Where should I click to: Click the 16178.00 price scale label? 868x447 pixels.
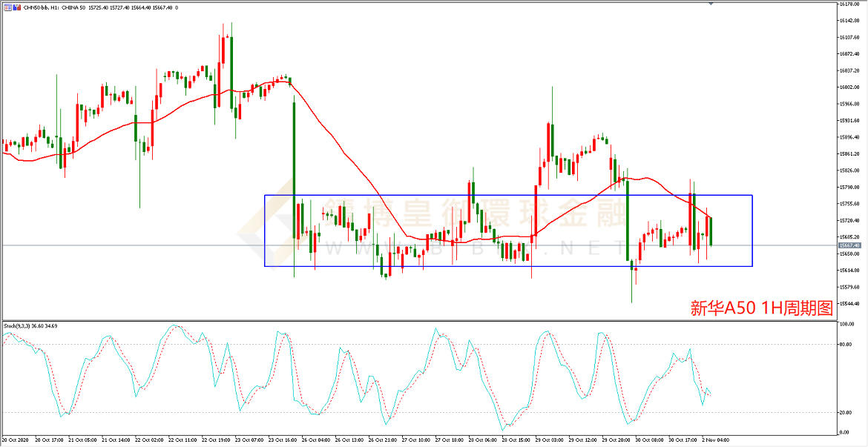point(849,4)
